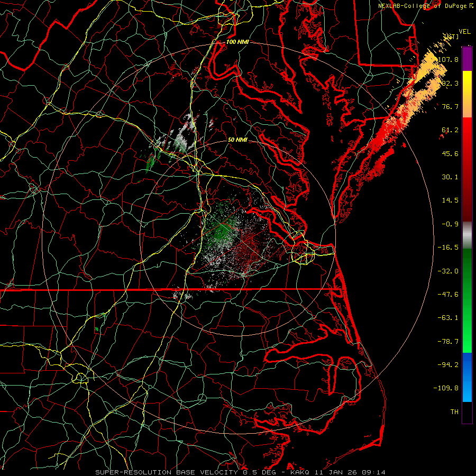
Task: Click the yellow segment of velocity color bar
Action: [467, 82]
